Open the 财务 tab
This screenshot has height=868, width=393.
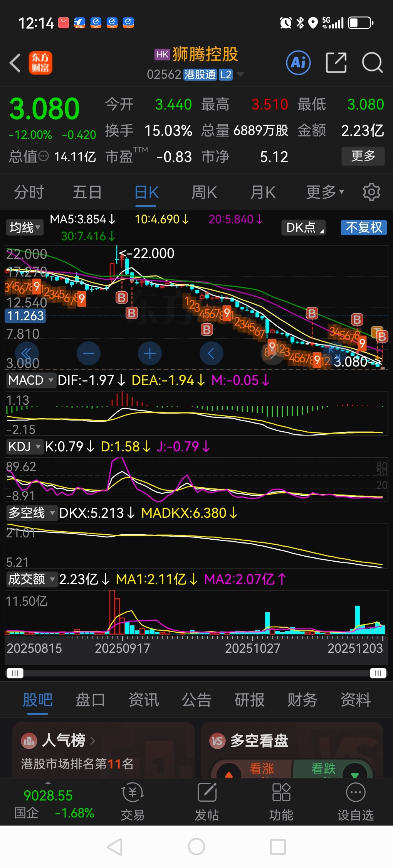coord(302,699)
